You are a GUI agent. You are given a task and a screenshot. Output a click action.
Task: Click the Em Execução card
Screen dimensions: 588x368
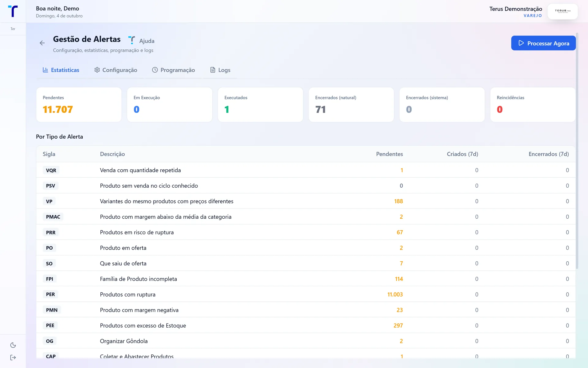tap(170, 105)
